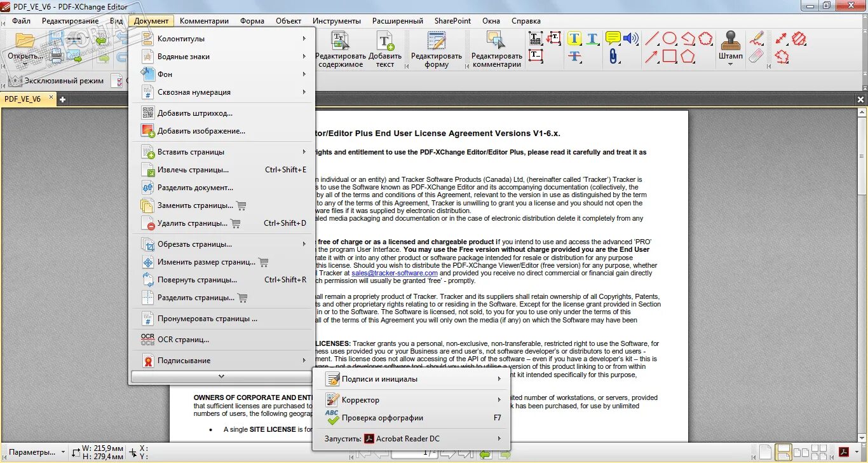Click the Print icon in toolbar

point(56,57)
